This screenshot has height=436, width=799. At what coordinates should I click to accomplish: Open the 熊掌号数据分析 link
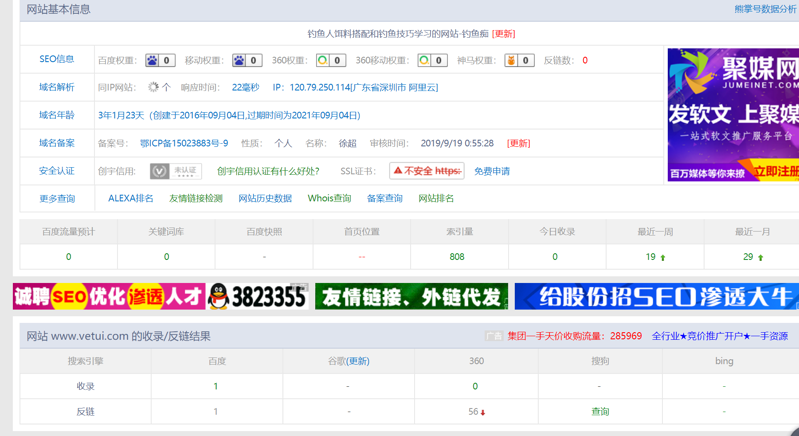pos(766,9)
